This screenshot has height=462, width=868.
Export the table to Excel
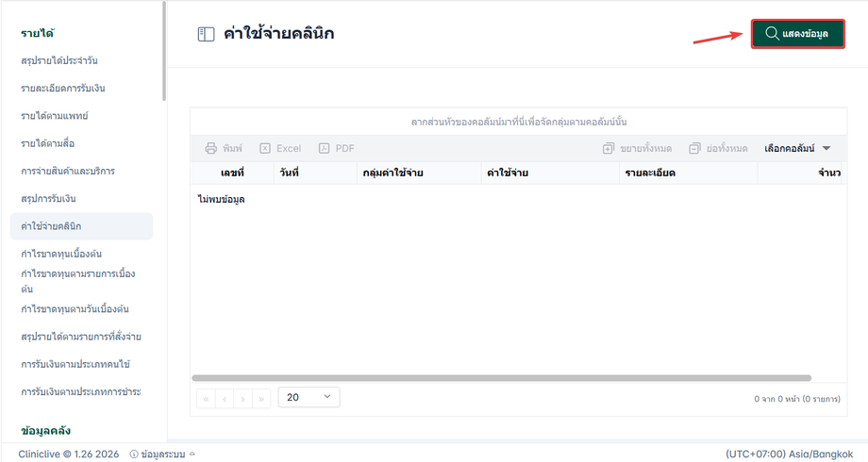[280, 148]
